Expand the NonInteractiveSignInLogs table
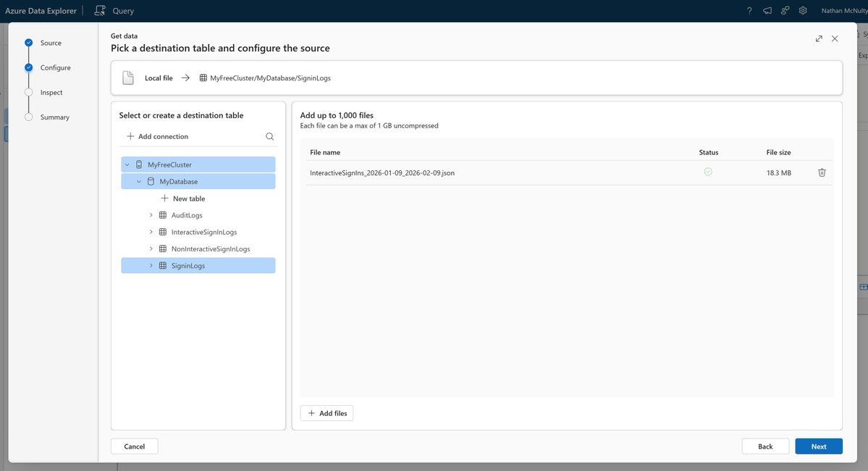 151,249
